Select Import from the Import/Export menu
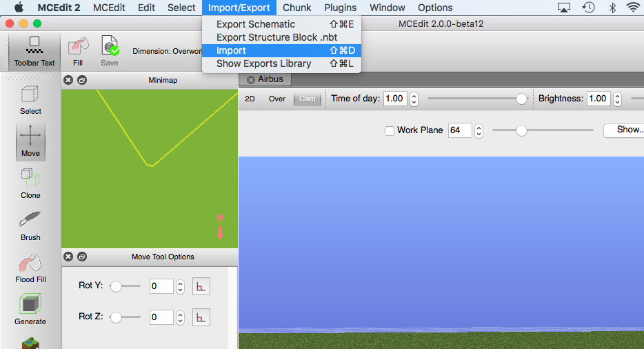This screenshot has height=349, width=644. (282, 50)
